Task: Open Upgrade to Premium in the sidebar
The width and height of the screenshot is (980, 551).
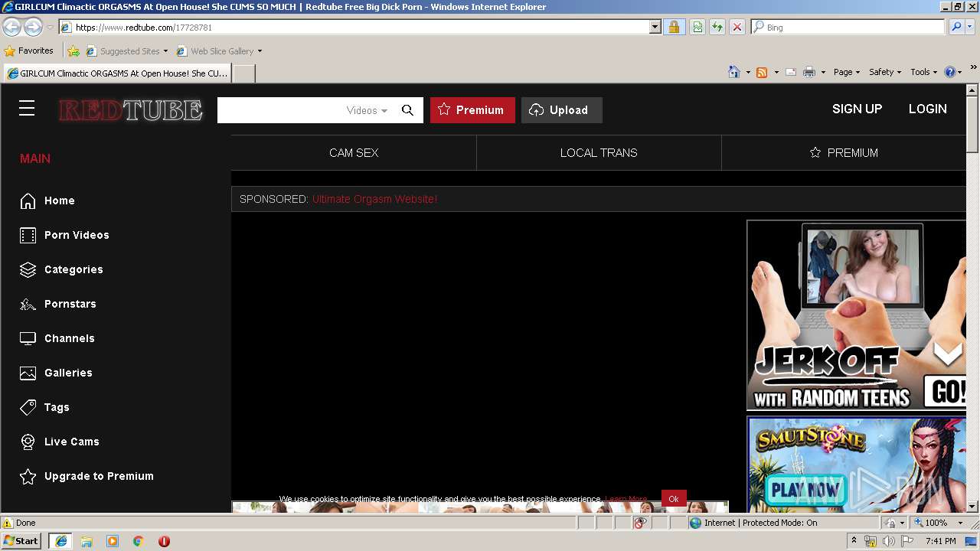Action: pyautogui.click(x=87, y=476)
